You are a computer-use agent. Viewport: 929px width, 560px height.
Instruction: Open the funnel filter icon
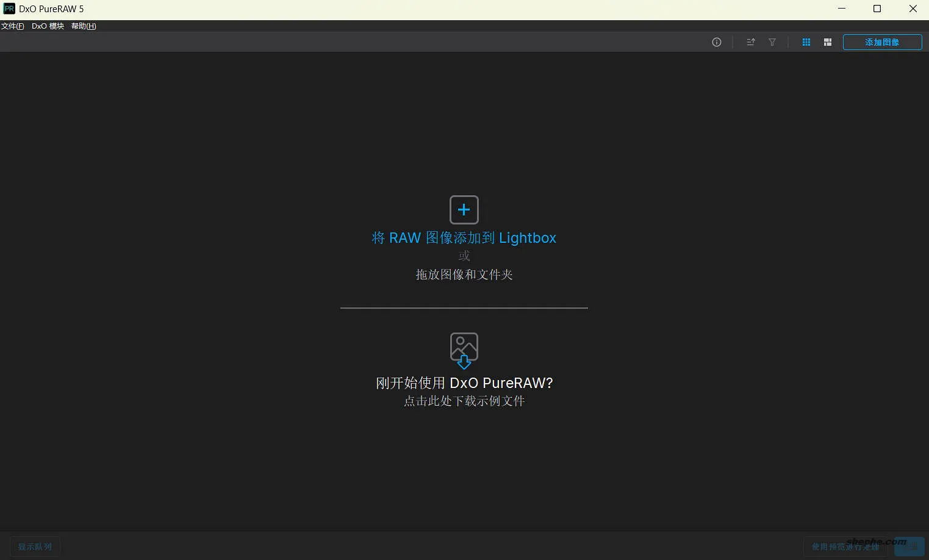(x=772, y=42)
